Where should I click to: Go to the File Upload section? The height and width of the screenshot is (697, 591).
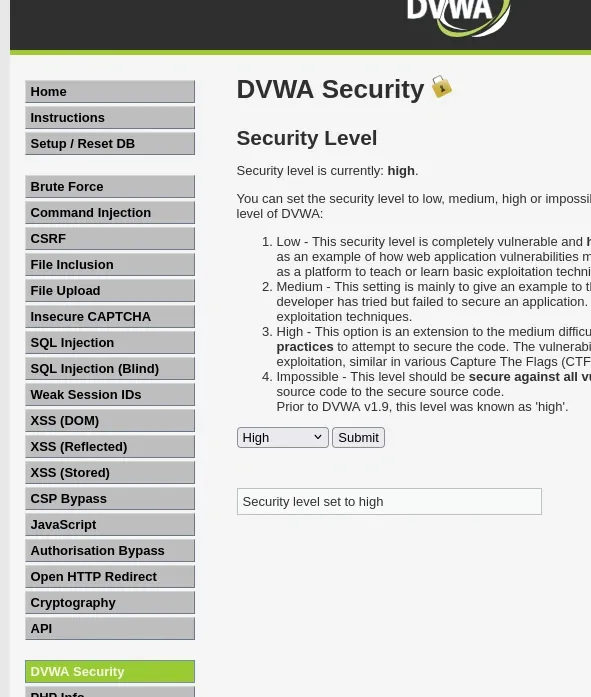pyautogui.click(x=110, y=291)
